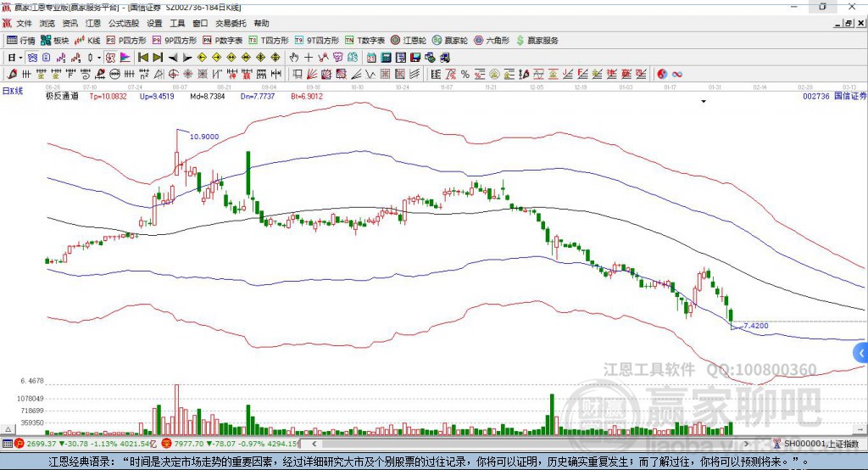This screenshot has height=470, width=868.
Task: Select the crosshair cursor tool
Action: tap(309, 57)
